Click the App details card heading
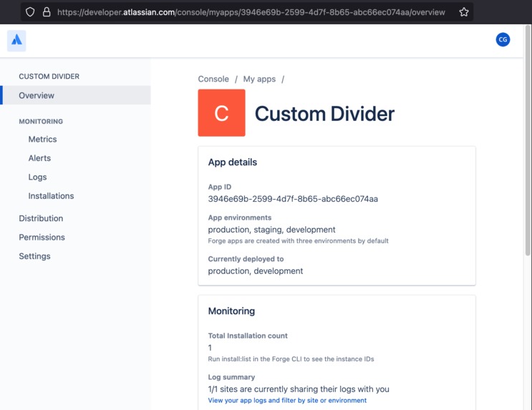Screen dimensions: 532x410 [x=233, y=162]
